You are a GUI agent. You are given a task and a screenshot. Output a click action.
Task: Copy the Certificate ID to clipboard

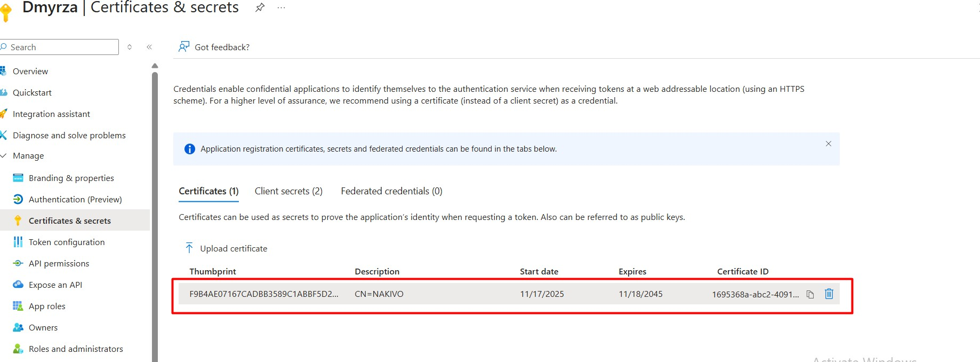point(810,294)
